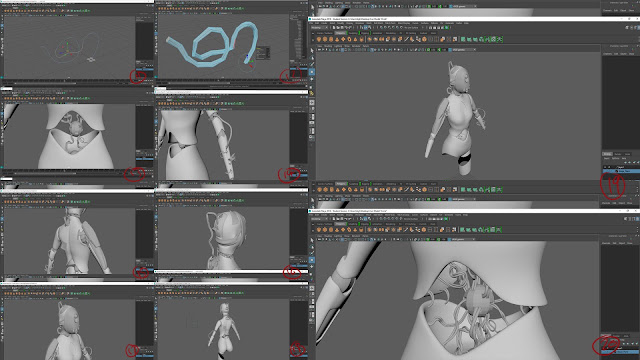Click the Display tab in window 19 layer editor

(x=607, y=154)
